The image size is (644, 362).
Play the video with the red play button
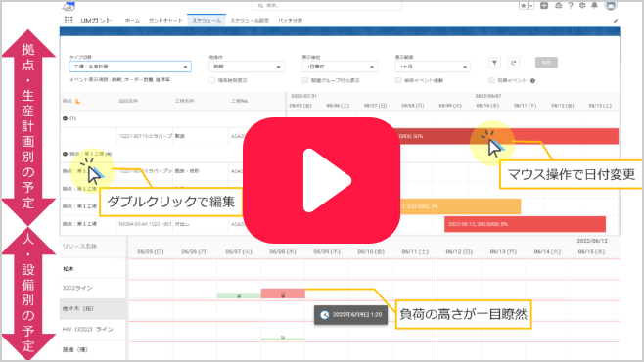321,181
